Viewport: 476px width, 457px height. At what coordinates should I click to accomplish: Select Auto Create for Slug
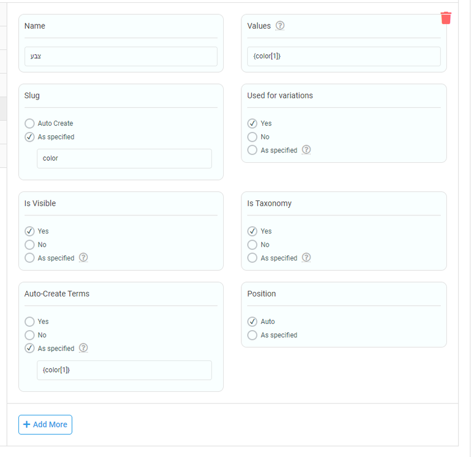click(30, 123)
